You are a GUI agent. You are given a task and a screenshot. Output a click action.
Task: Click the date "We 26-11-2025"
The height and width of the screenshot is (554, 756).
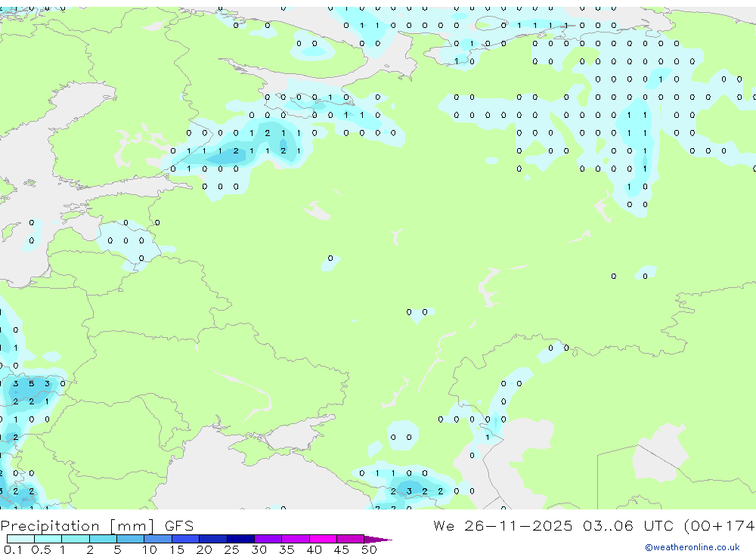503,525
